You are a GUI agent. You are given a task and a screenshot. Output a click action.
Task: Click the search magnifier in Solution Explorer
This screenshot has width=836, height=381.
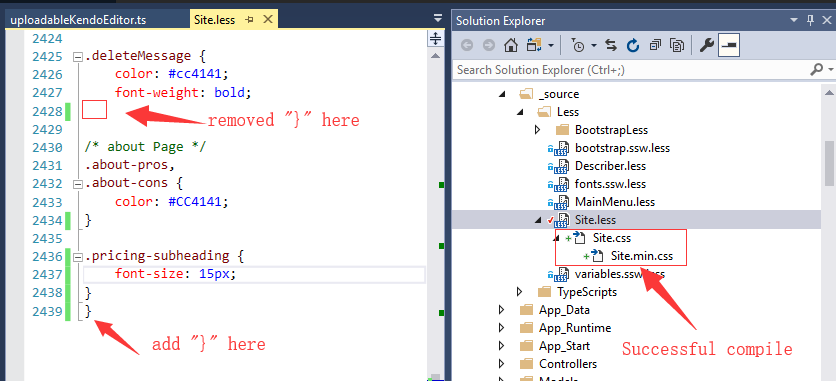(x=816, y=69)
